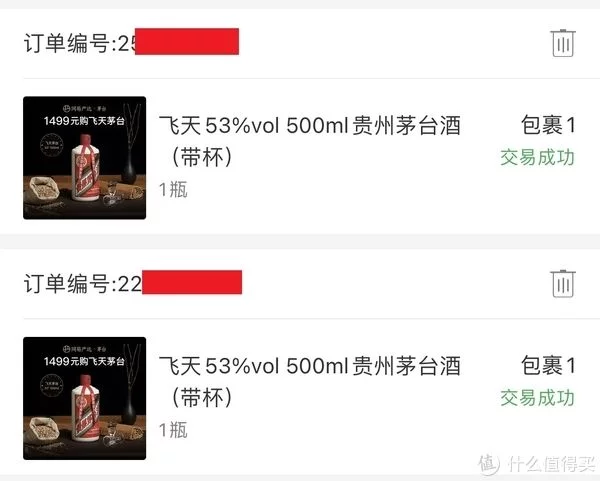Tap 1499元购飞天茅台 banner in second thumbnail
Viewport: 600px width, 481px height.
tap(84, 361)
